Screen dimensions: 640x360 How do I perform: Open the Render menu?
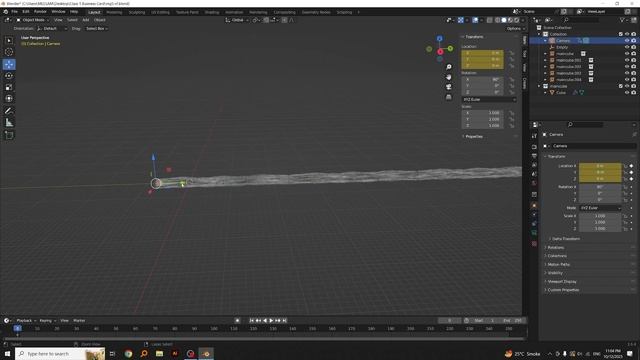(x=40, y=12)
